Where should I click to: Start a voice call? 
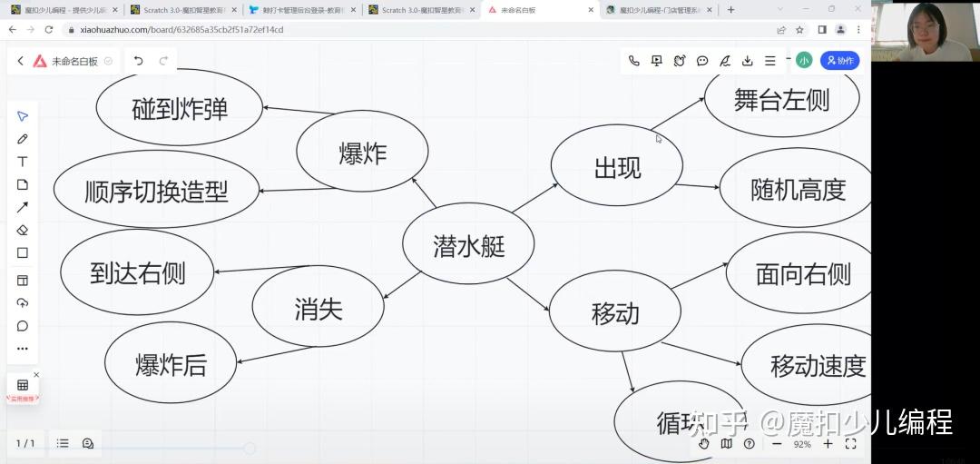pyautogui.click(x=633, y=61)
